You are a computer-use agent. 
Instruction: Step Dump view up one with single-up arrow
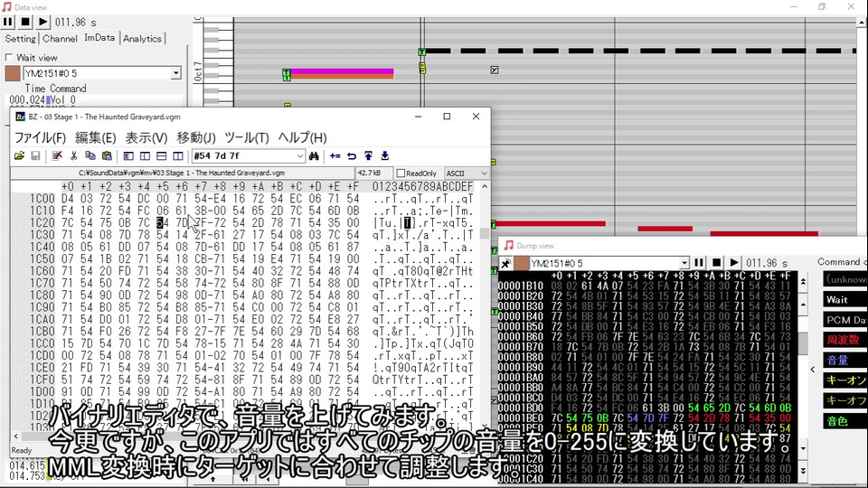click(803, 305)
